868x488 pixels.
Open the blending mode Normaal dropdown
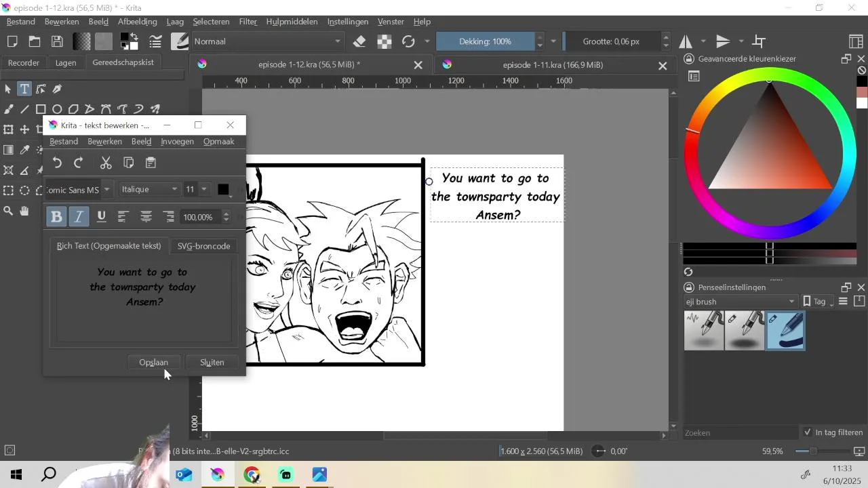pos(268,41)
